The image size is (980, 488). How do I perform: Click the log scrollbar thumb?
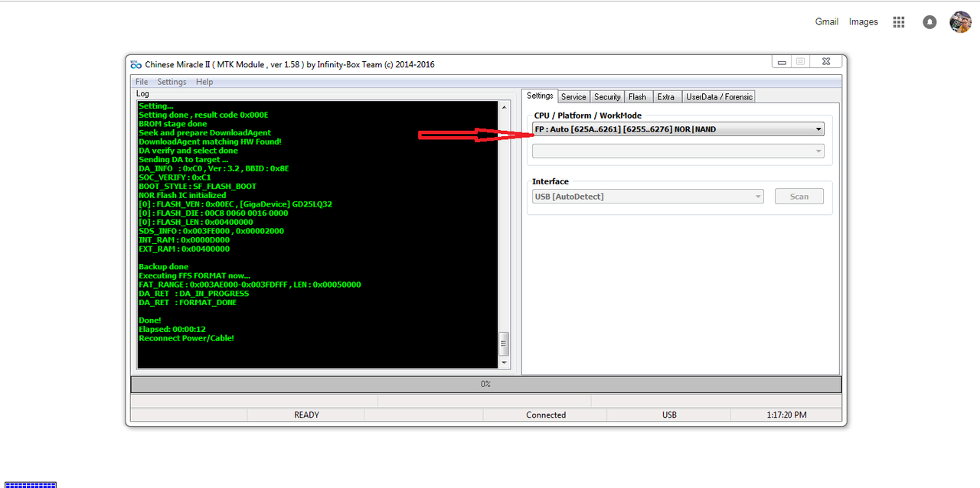[x=504, y=343]
